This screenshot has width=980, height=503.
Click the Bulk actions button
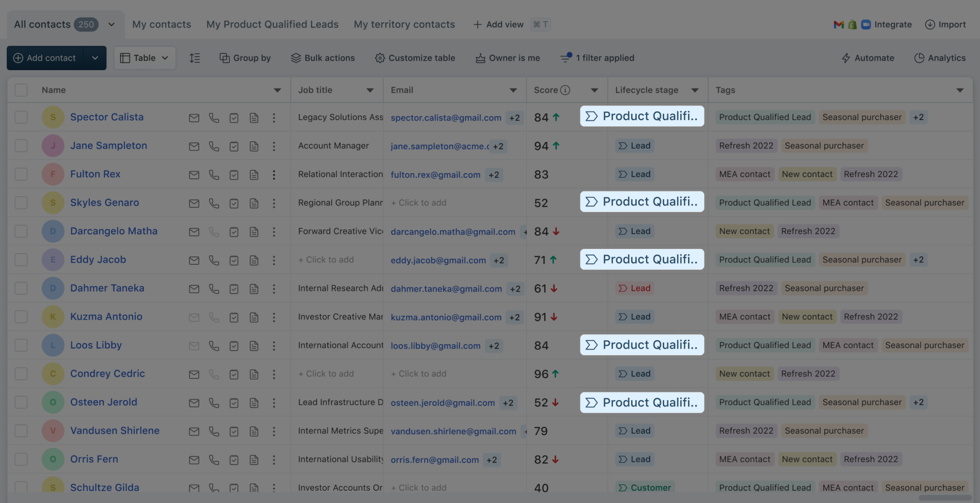click(323, 58)
